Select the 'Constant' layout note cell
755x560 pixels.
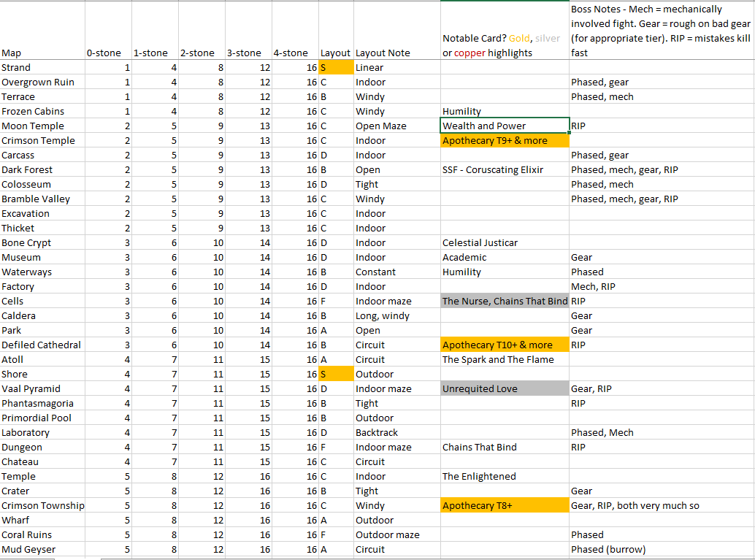[x=396, y=272]
